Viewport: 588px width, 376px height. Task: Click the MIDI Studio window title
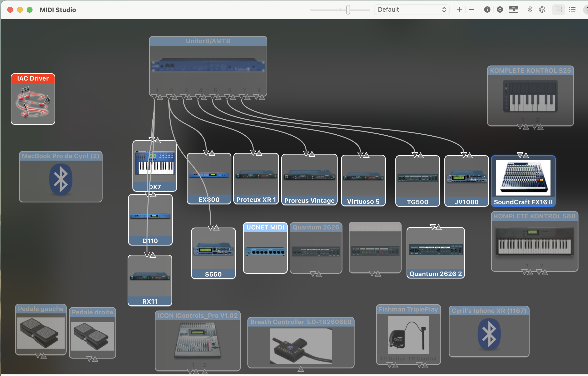pyautogui.click(x=58, y=10)
